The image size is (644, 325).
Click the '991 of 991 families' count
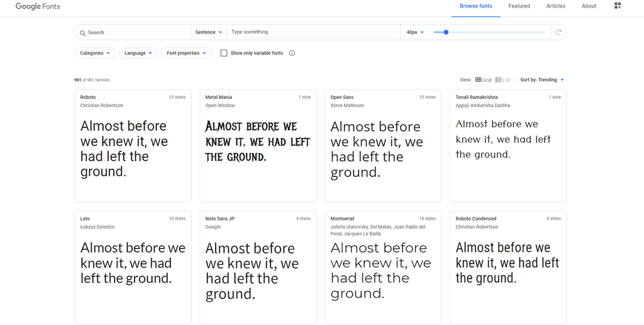click(92, 80)
